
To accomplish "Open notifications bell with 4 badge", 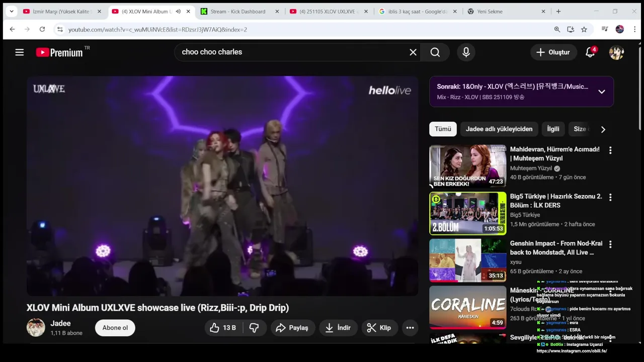I will (590, 52).
